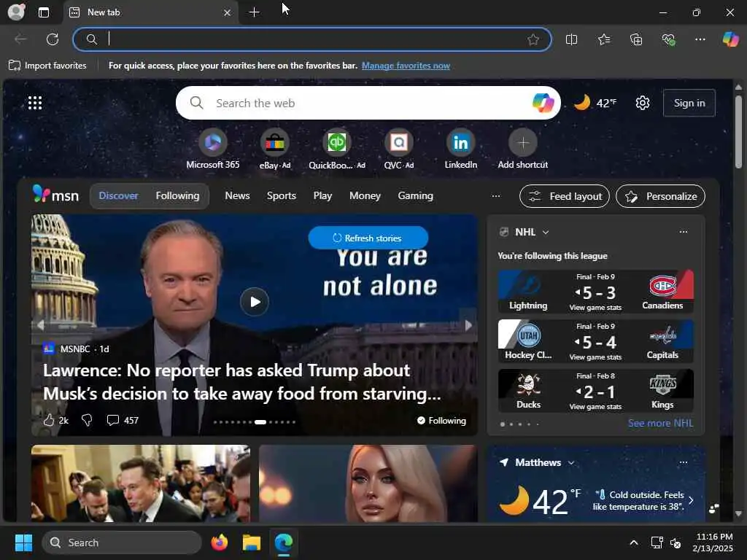Image resolution: width=747 pixels, height=560 pixels.
Task: Toggle Following on MSNBC story
Action: coord(441,421)
